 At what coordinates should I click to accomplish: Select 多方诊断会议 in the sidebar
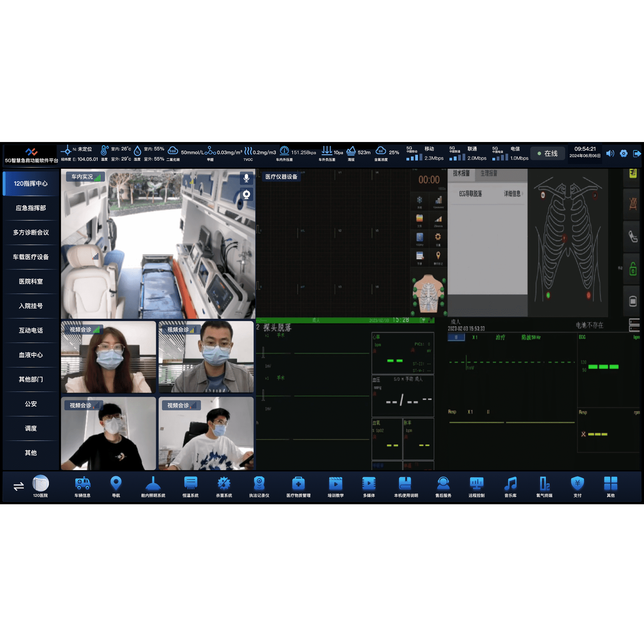click(31, 232)
